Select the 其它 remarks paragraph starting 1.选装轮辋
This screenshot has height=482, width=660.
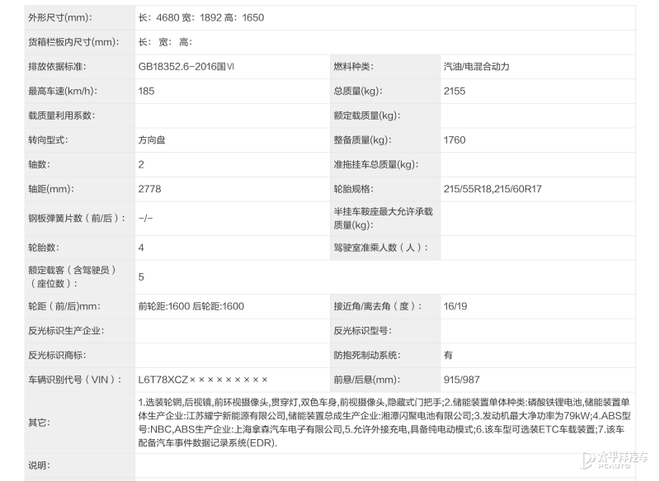click(x=384, y=422)
